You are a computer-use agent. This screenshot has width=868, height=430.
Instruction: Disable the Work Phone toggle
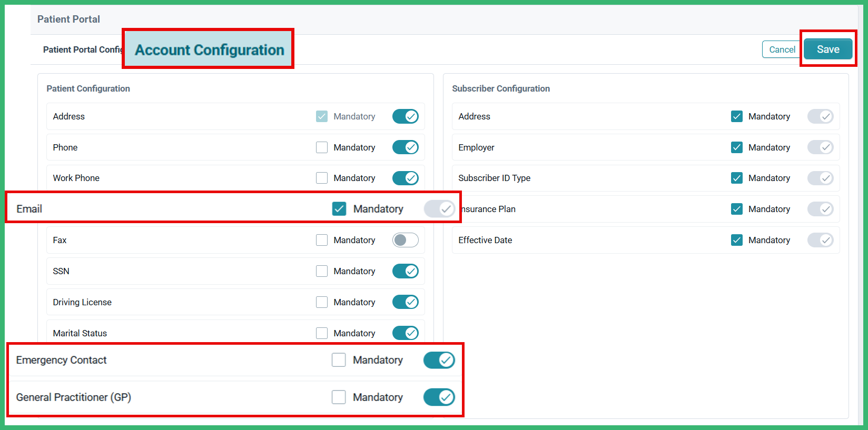(x=405, y=177)
